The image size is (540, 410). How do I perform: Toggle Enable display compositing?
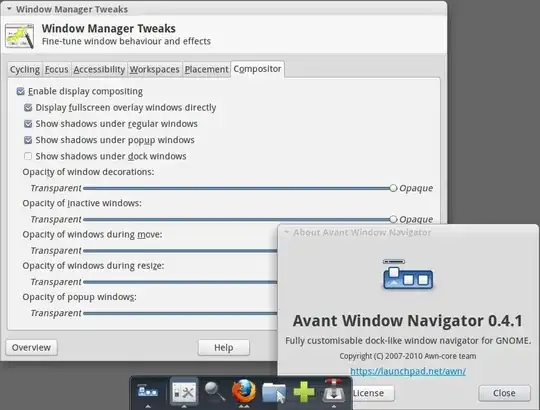pos(21,91)
